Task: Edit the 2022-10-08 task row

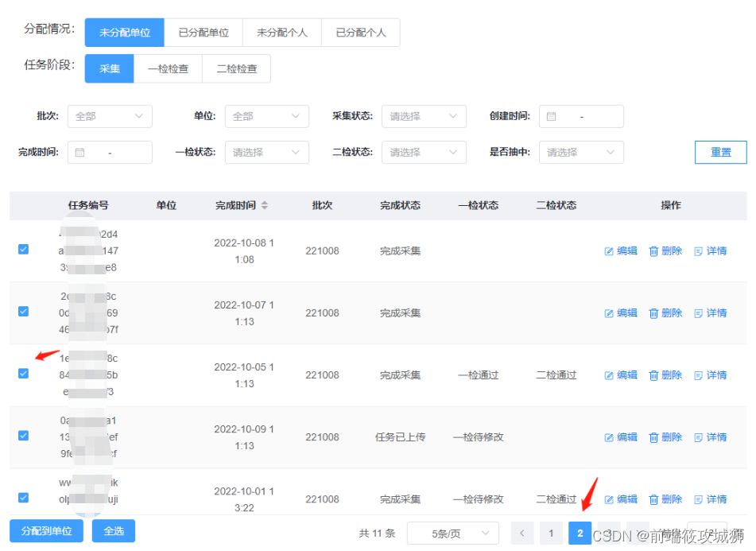Action: pyautogui.click(x=621, y=251)
